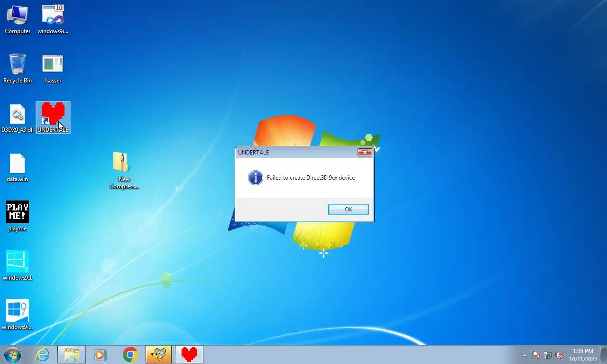Open the Windows Start menu
The image size is (607, 364).
click(12, 355)
